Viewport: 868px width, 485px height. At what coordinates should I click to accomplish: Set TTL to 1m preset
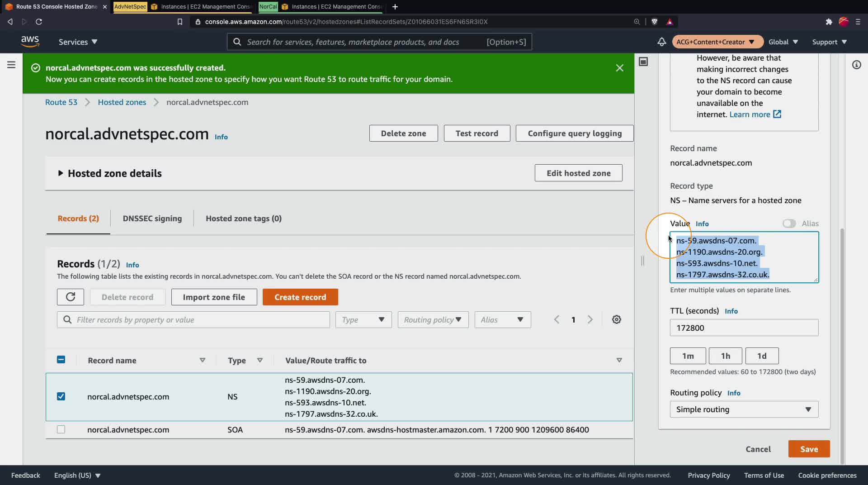688,356
